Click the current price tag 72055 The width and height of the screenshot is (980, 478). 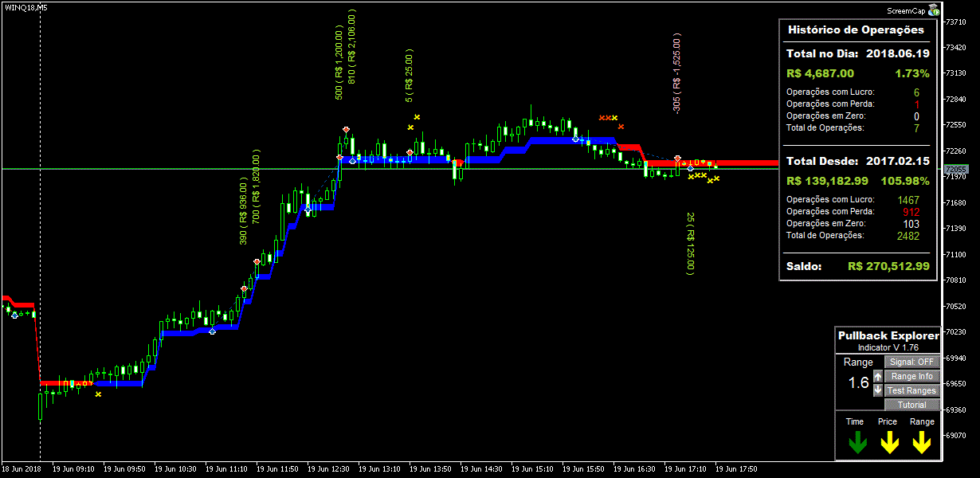click(955, 170)
